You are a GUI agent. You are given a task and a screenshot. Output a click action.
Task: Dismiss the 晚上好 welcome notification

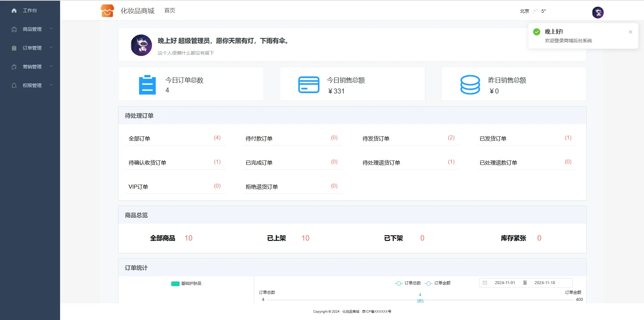coord(630,32)
